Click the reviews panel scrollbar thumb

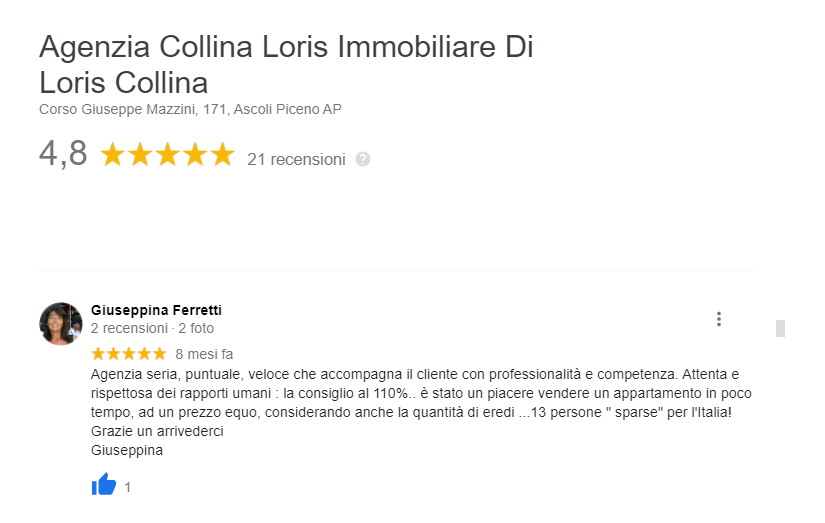pos(780,328)
